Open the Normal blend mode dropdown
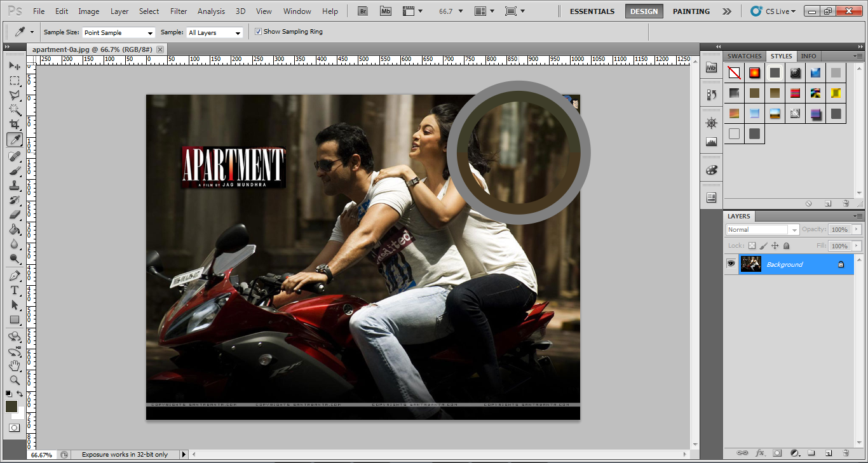The width and height of the screenshot is (868, 463). (763, 229)
